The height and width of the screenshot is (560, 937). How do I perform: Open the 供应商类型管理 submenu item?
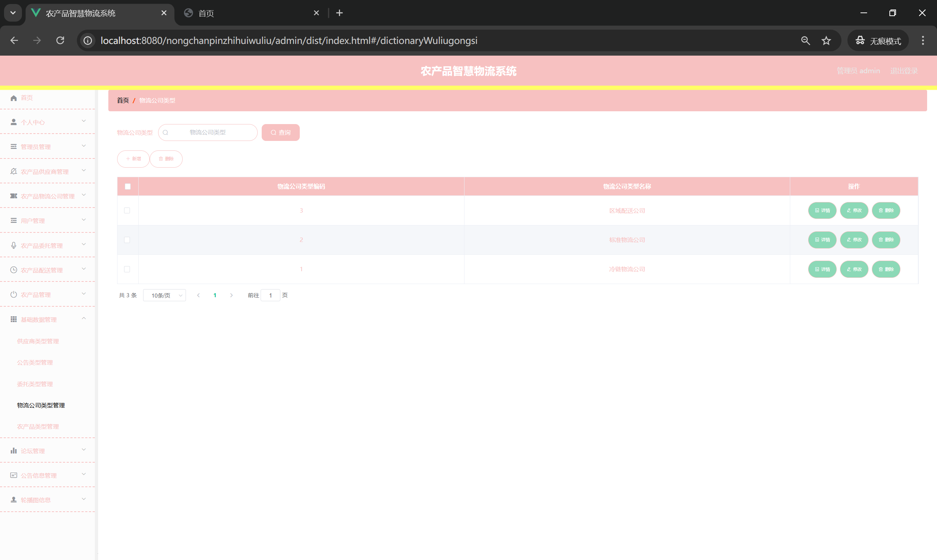click(38, 341)
